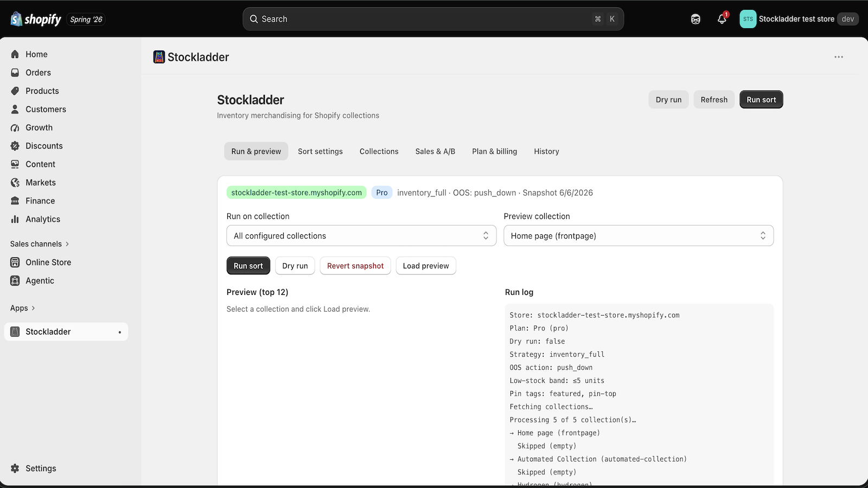Click Dry run beside Revert snapshot
Viewport: 868px width, 488px height.
(295, 266)
